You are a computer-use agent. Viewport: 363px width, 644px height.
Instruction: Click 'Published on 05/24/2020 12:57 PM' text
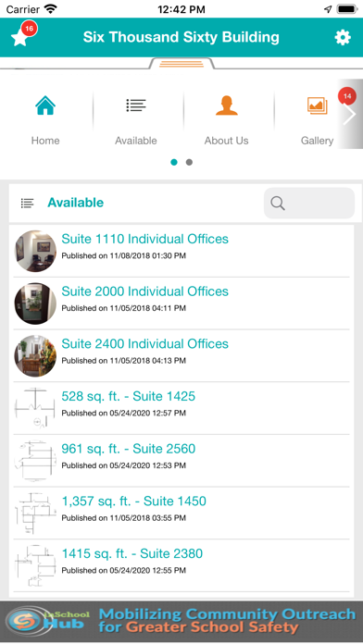pos(124,414)
